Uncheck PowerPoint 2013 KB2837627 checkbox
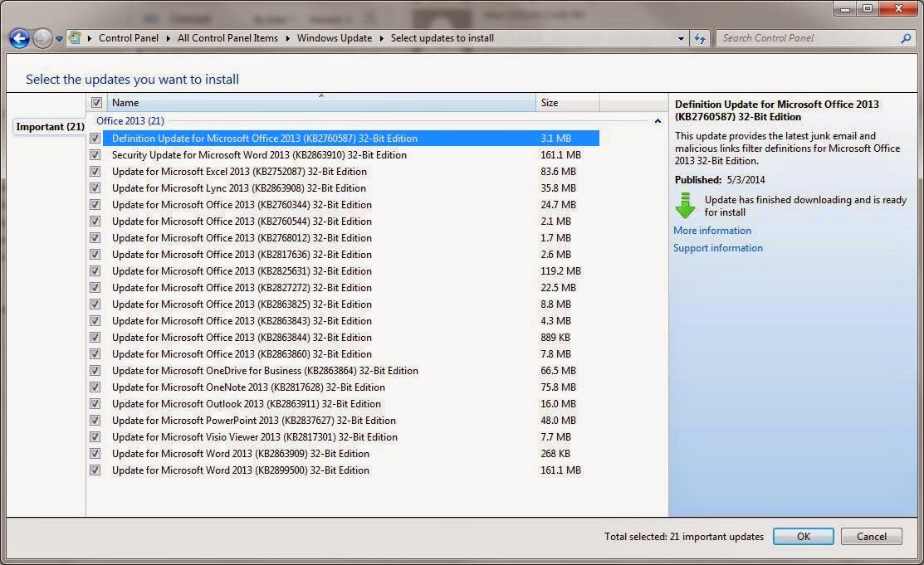Image resolution: width=924 pixels, height=565 pixels. click(x=95, y=420)
